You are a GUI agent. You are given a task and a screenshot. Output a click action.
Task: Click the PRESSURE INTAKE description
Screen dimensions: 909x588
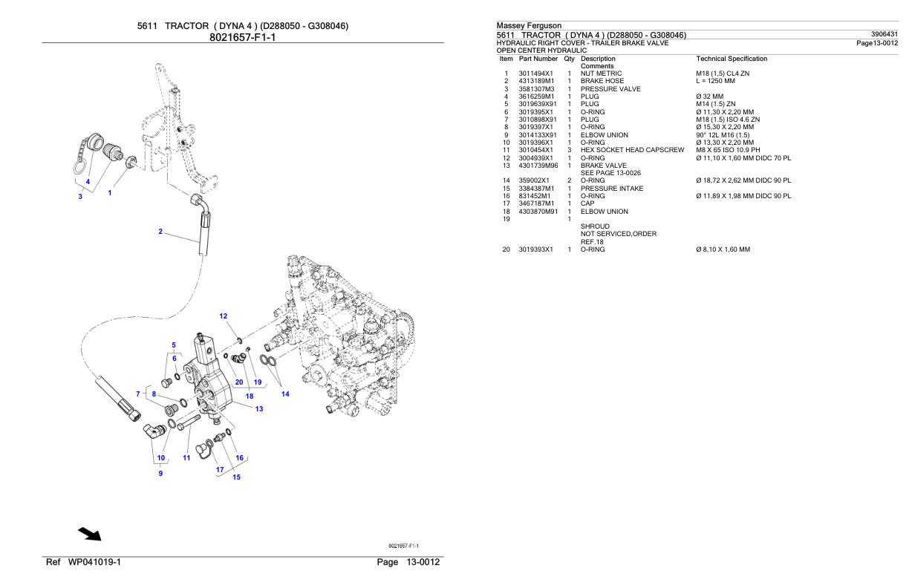click(x=610, y=189)
